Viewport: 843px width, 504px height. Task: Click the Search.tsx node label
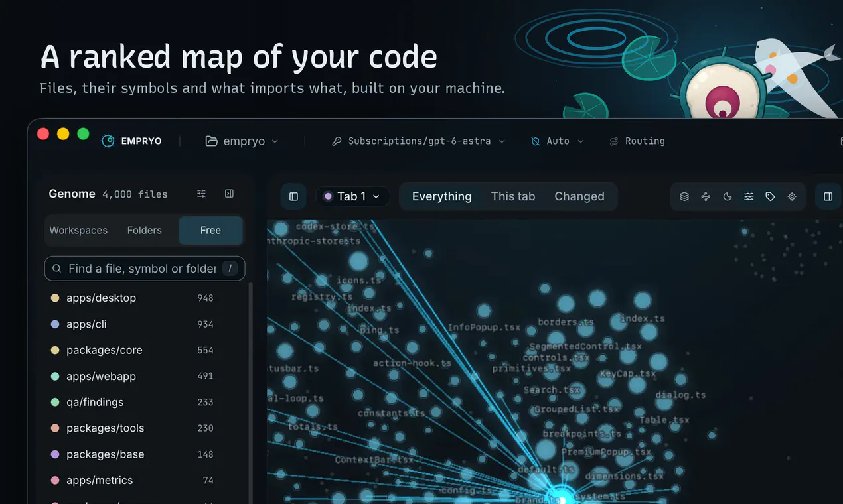pos(552,390)
